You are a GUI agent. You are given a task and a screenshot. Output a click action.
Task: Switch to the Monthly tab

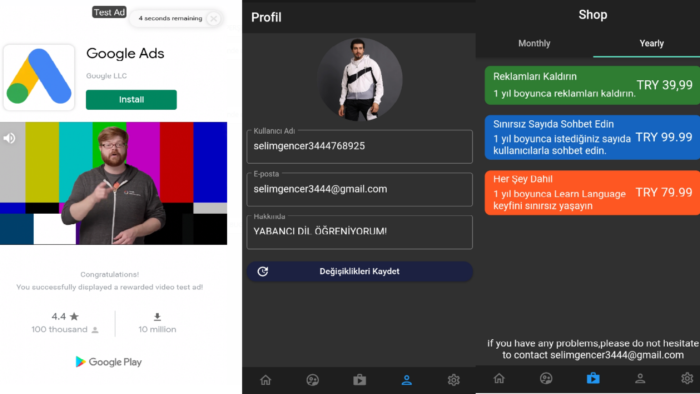(x=534, y=43)
